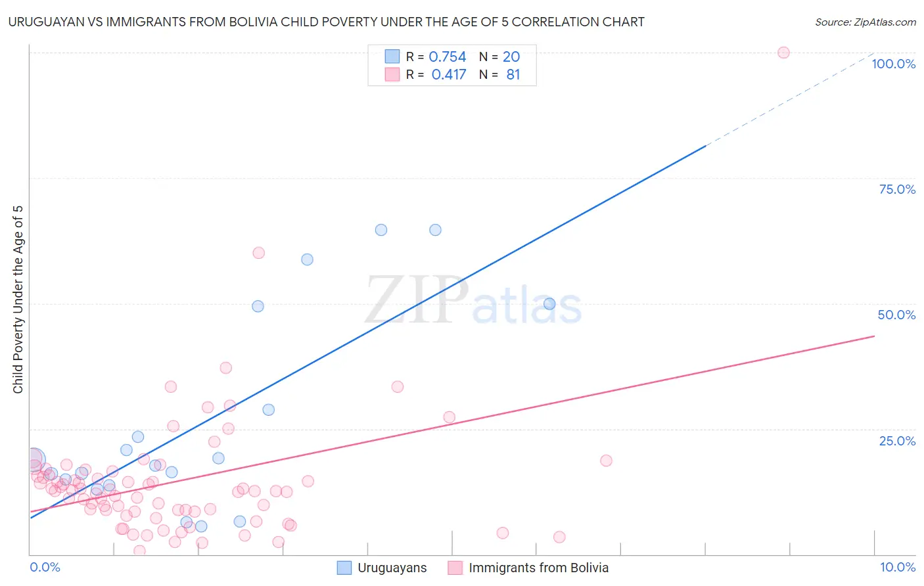This screenshot has height=586, width=924.
Task: Toggle the Uruguayans series legend label
Action: 392,568
